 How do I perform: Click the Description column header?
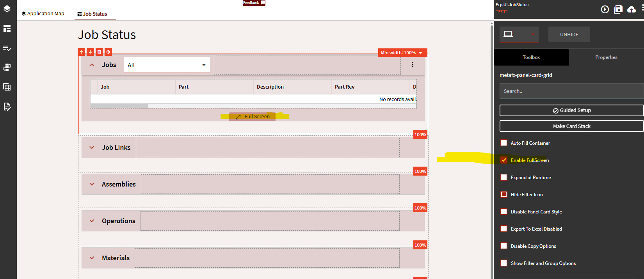293,87
